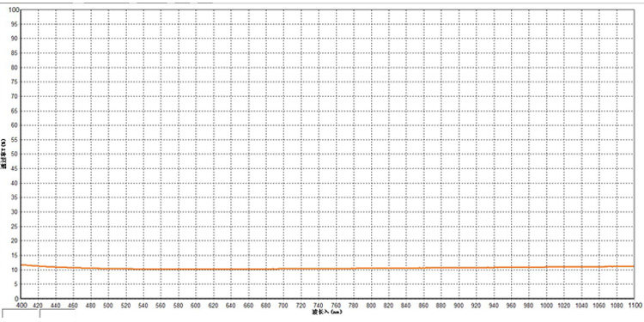Click the 800 tick label on the x-axis

[371, 306]
